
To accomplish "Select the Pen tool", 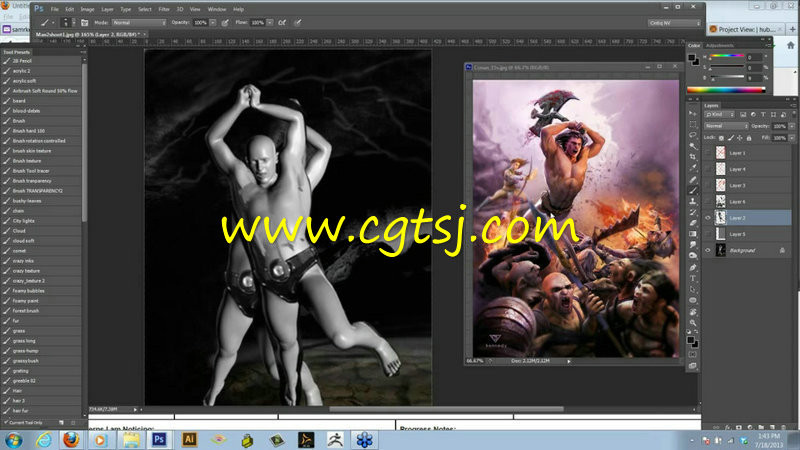I will [x=692, y=267].
